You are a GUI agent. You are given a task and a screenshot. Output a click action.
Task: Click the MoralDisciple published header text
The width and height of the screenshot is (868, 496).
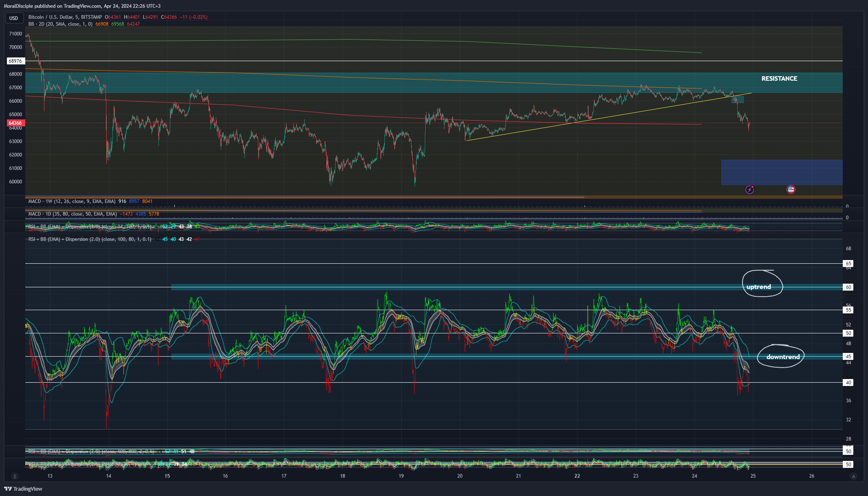pyautogui.click(x=82, y=6)
